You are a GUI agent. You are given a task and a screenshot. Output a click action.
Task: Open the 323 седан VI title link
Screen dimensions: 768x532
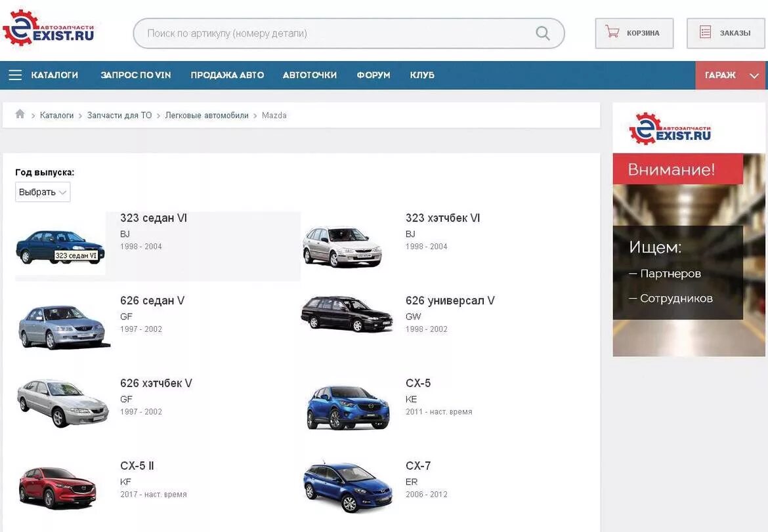(154, 218)
